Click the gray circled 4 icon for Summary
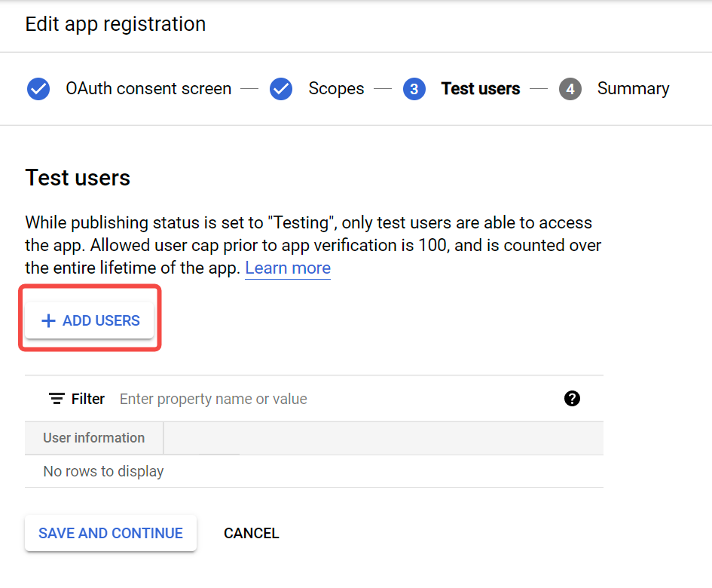The height and width of the screenshot is (588, 712). [x=570, y=88]
